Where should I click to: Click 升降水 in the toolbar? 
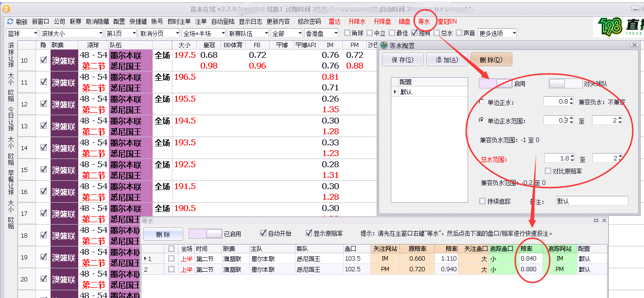pyautogui.click(x=357, y=21)
